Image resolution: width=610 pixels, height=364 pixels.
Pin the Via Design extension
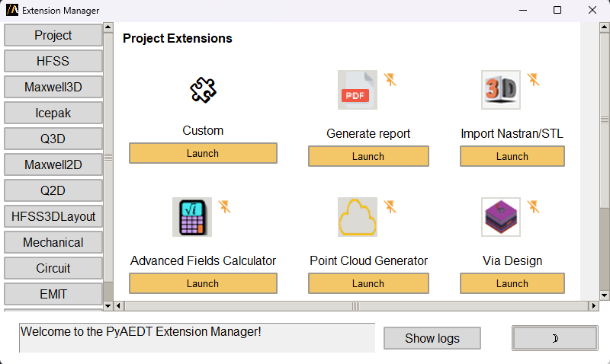[533, 206]
